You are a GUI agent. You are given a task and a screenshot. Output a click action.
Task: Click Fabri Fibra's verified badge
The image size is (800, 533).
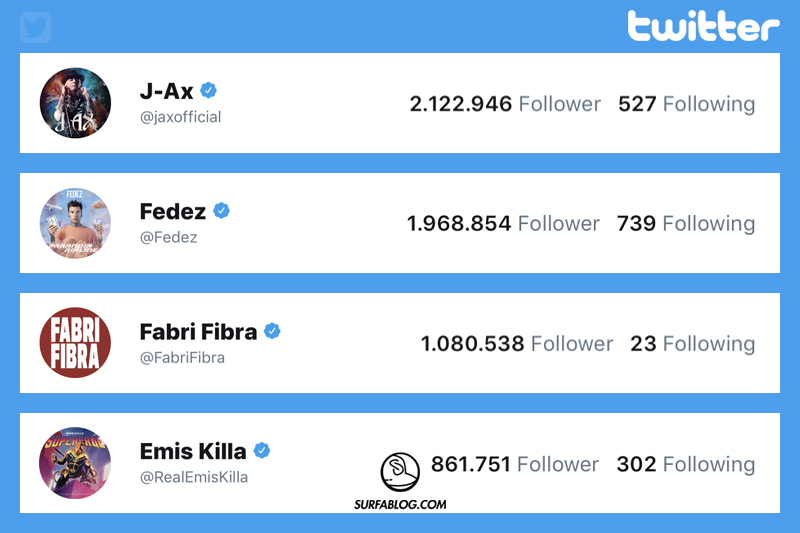[x=272, y=331]
